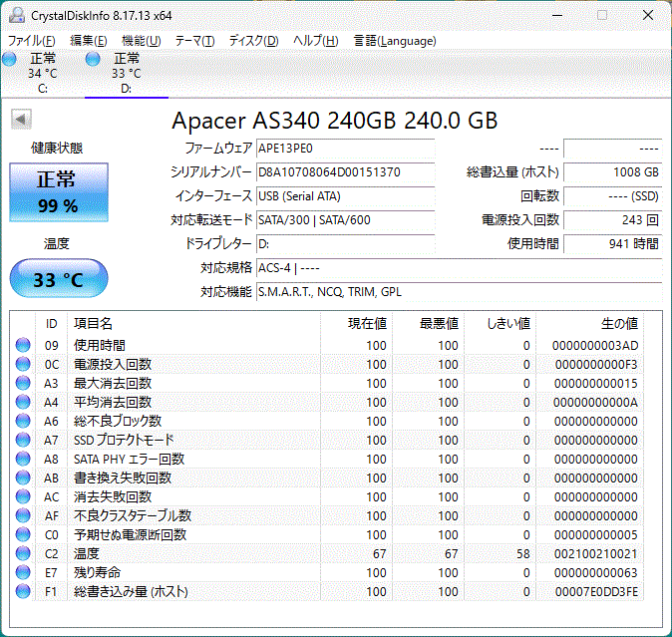Click the status orb for C2 温度
The image size is (672, 637).
point(23,553)
